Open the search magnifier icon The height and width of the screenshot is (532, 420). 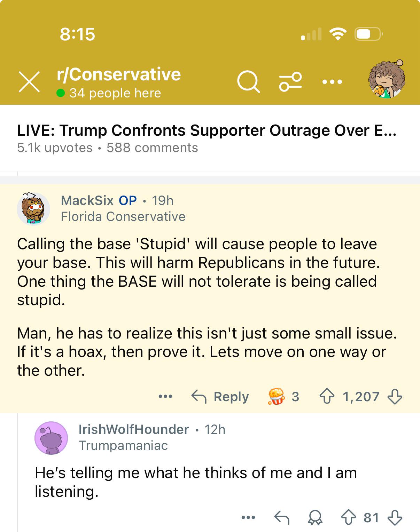coord(248,82)
